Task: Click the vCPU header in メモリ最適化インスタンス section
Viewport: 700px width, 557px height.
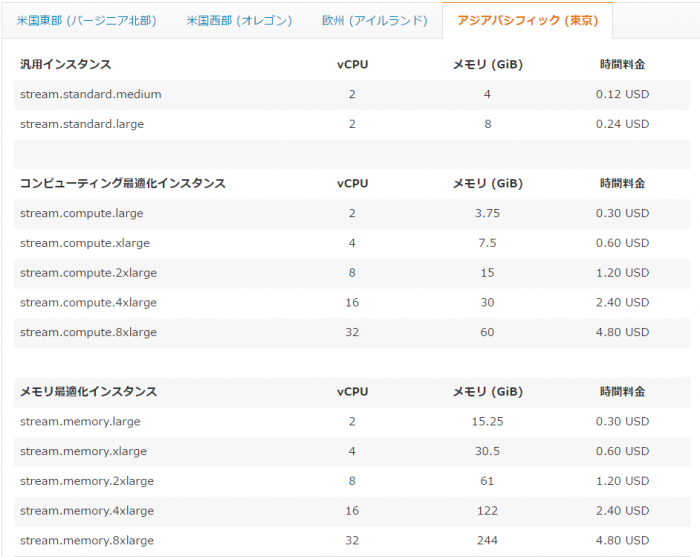Action: [x=352, y=392]
